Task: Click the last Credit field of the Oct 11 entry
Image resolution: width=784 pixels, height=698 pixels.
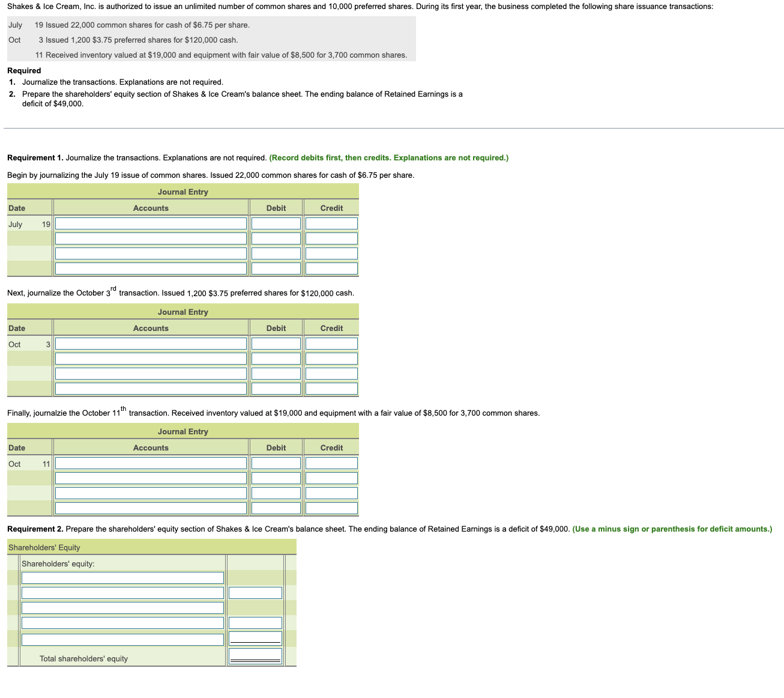Action: pos(331,508)
